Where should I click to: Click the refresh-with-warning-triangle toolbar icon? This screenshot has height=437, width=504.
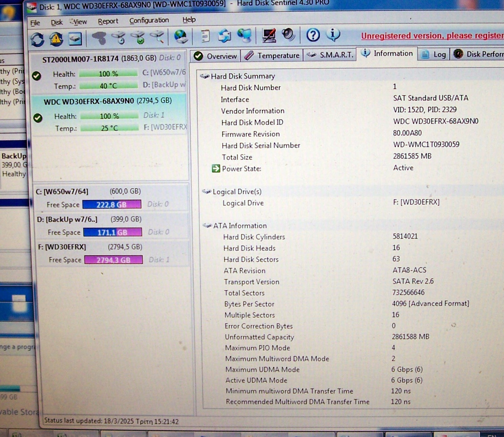click(x=56, y=39)
